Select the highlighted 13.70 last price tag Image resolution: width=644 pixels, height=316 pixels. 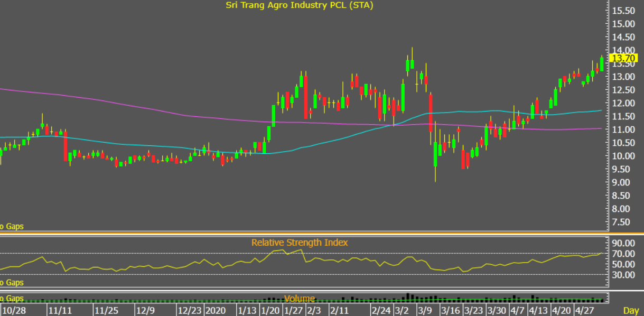[x=622, y=58]
